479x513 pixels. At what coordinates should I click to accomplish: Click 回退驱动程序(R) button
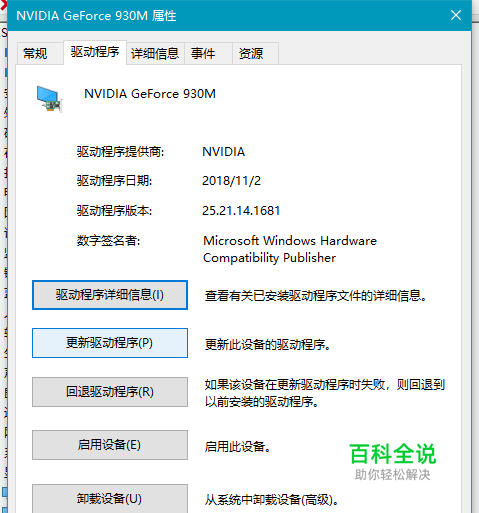[110, 392]
